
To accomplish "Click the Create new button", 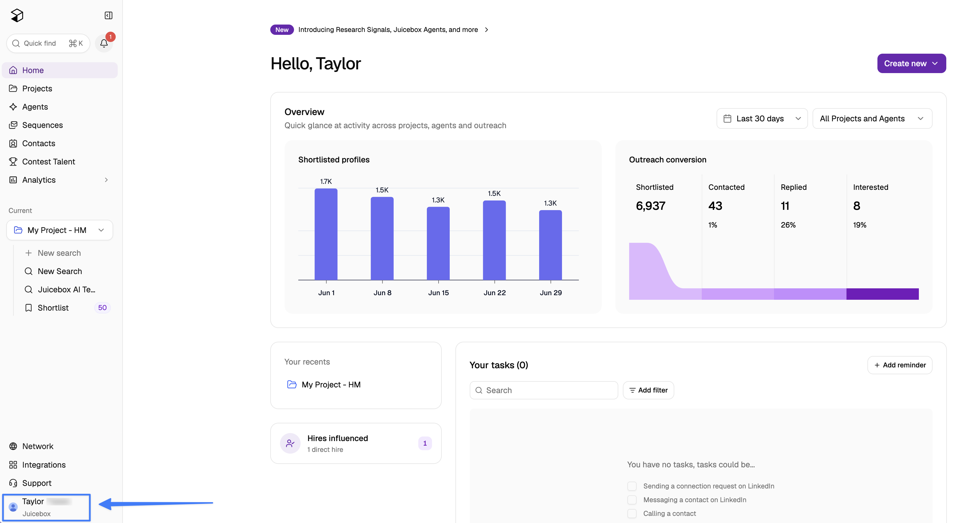I will 911,63.
